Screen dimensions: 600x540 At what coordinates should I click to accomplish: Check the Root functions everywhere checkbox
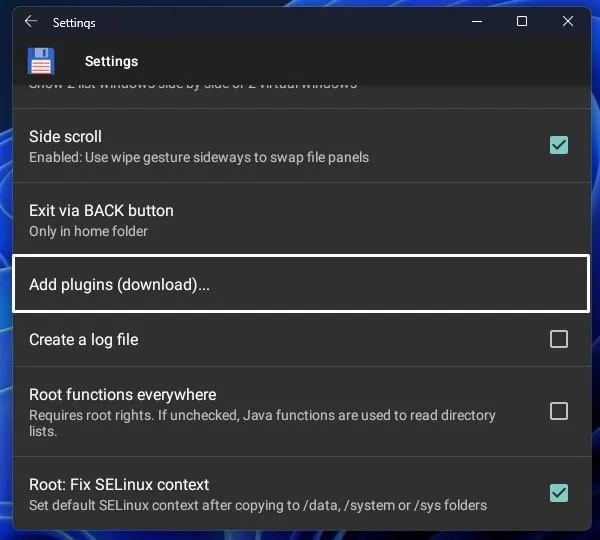[558, 411]
